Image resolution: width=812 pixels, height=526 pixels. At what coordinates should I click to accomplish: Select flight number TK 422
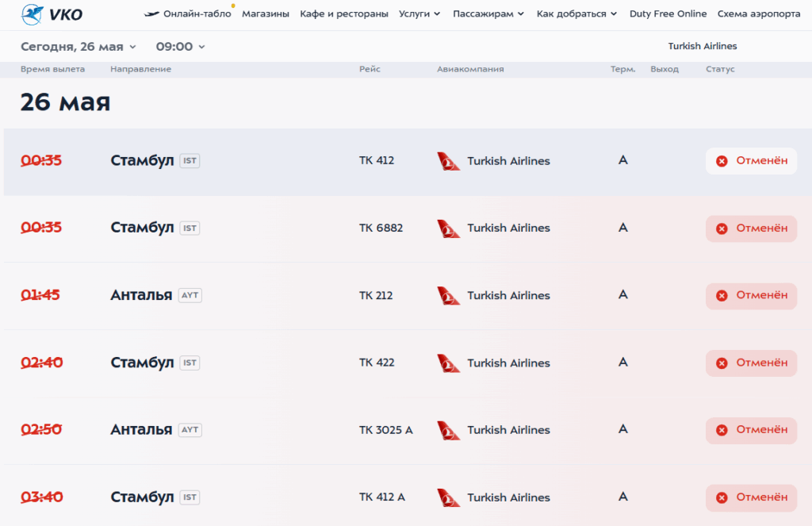[x=377, y=363]
